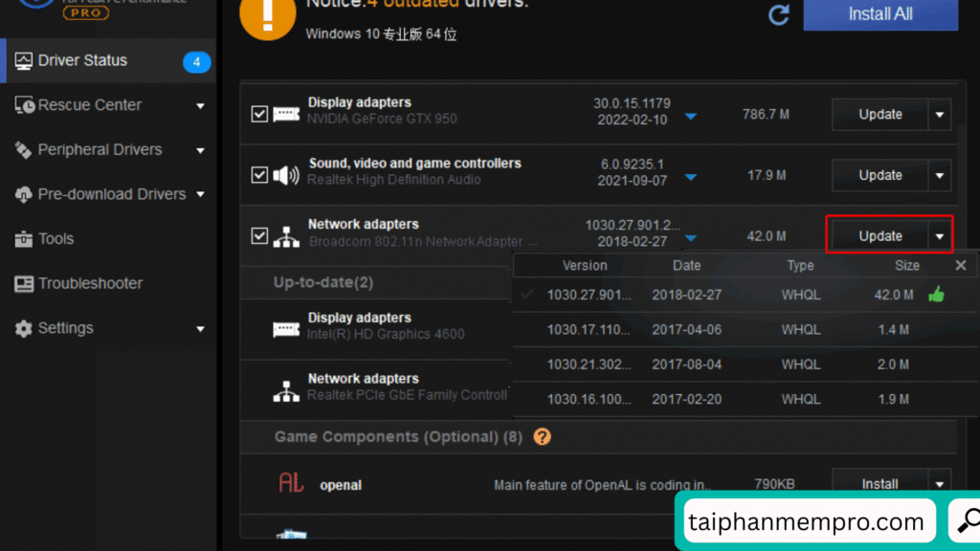Viewport: 980px width, 551px height.
Task: Click the openal AL logo icon
Action: [x=291, y=484]
